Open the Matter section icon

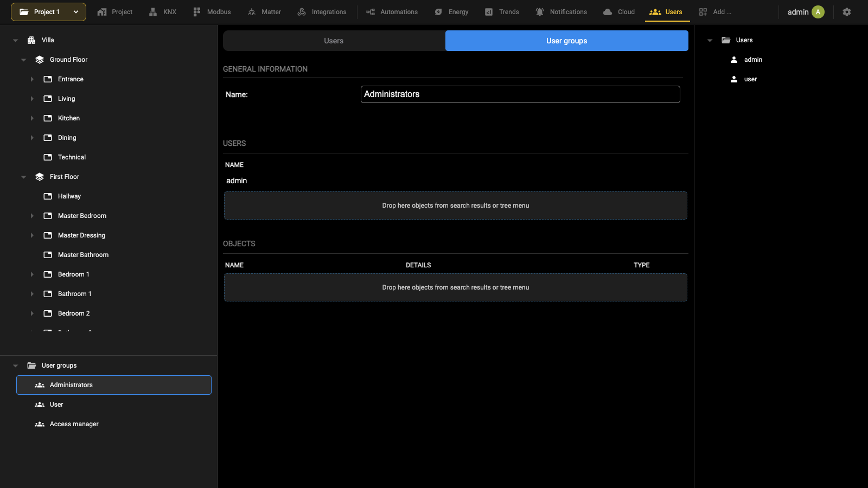point(252,12)
